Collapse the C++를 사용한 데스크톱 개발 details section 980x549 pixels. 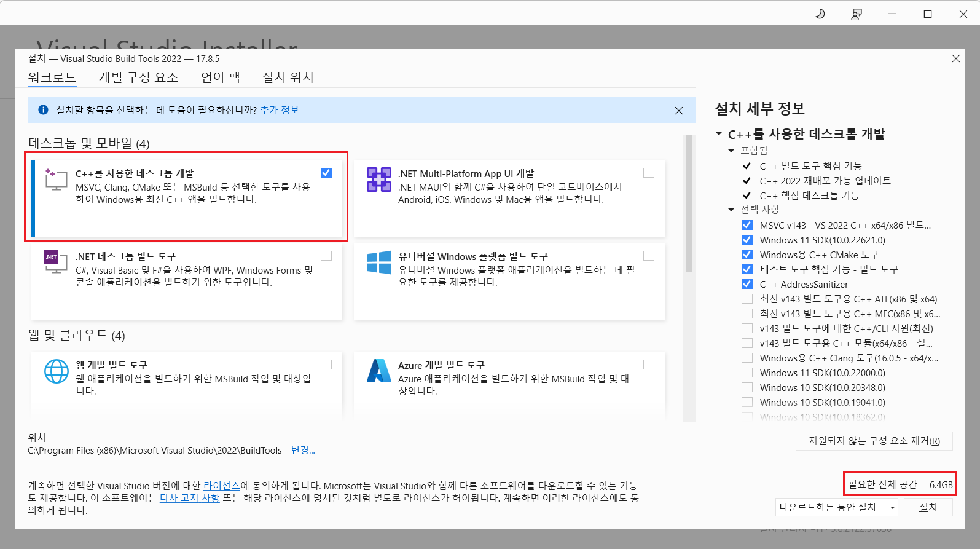pos(719,133)
